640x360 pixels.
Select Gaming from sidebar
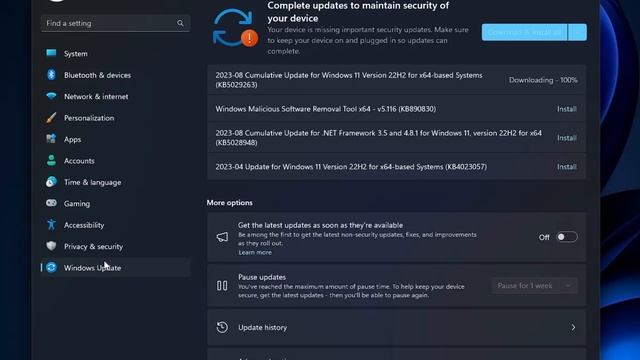click(116, 203)
